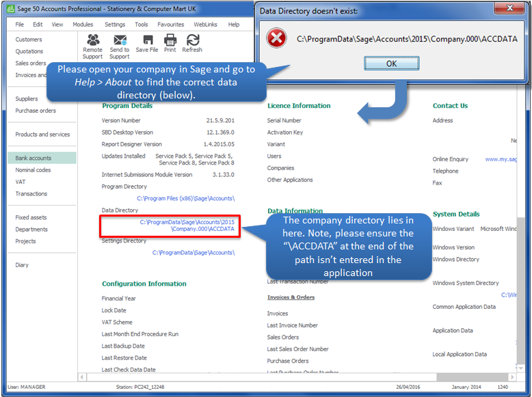Select Products and services in the sidebar

click(42, 134)
